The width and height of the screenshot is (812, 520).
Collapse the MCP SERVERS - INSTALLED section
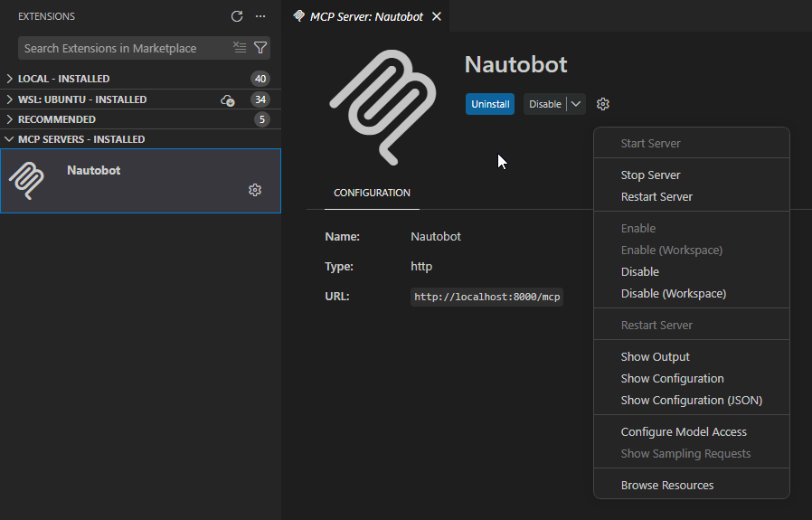(140, 139)
